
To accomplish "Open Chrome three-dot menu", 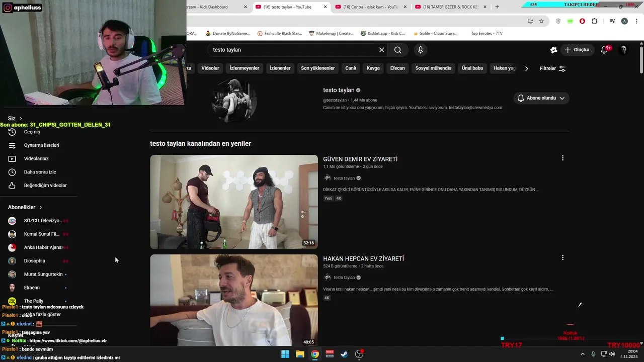I will click(636, 21).
